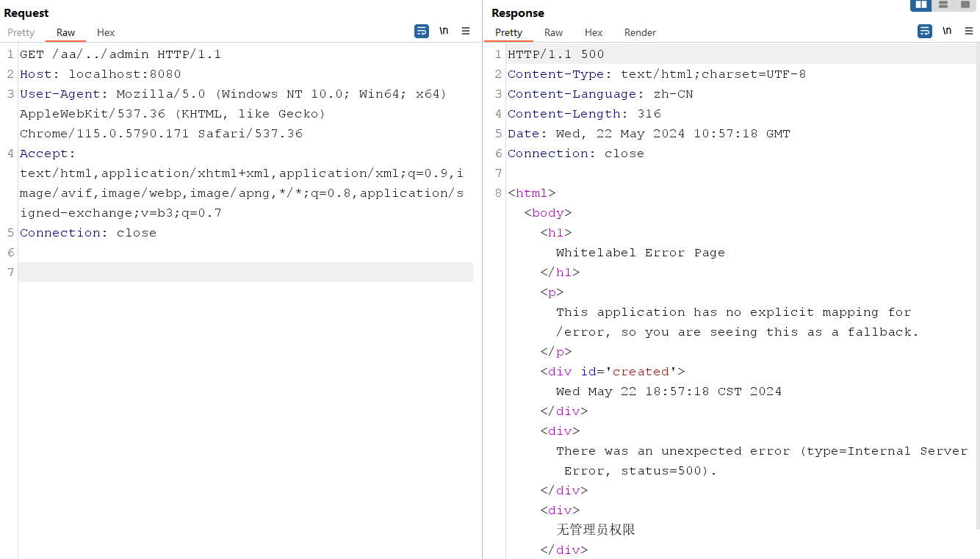980x559 pixels.
Task: Click the GET /aa/../admin request line
Action: [120, 54]
